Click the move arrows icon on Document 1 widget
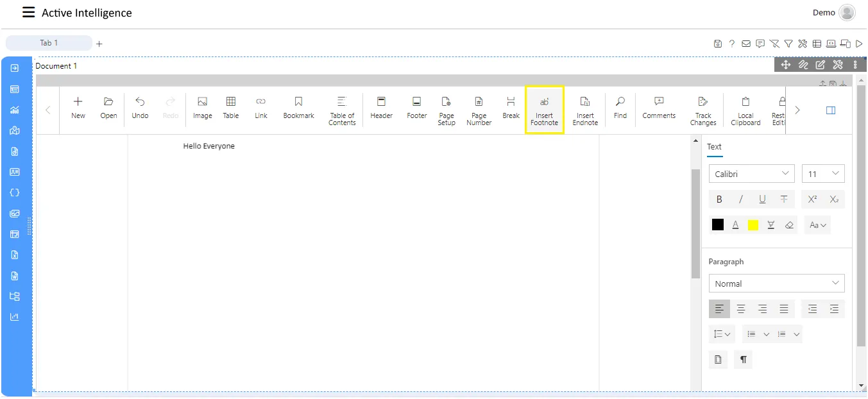868x399 pixels. click(785, 65)
